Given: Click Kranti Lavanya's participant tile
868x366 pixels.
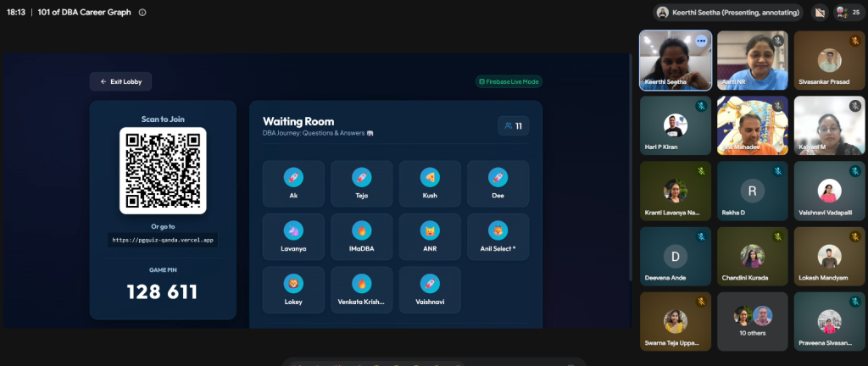Looking at the screenshot, I should (676, 191).
